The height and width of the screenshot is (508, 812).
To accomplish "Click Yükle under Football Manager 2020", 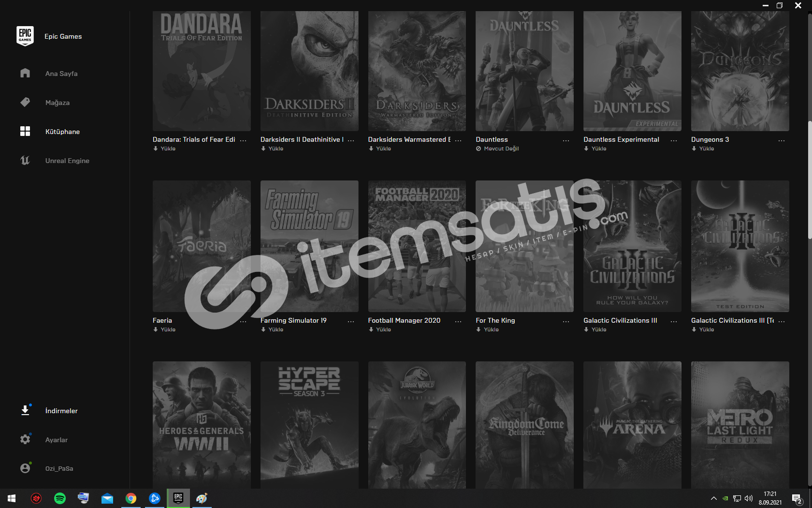I will (380, 329).
